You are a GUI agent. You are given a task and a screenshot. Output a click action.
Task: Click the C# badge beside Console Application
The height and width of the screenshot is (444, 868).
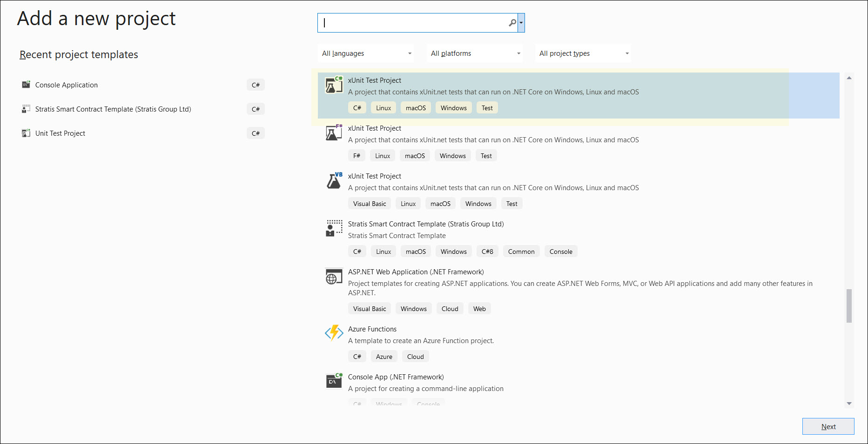(x=256, y=85)
